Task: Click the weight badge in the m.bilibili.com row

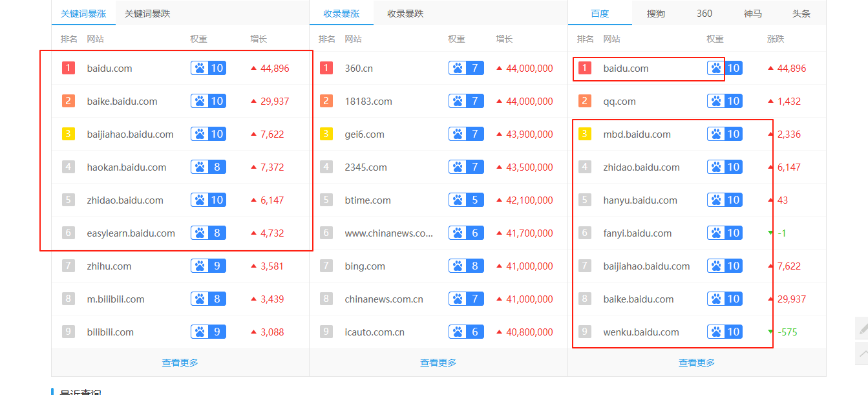Action: click(x=208, y=299)
